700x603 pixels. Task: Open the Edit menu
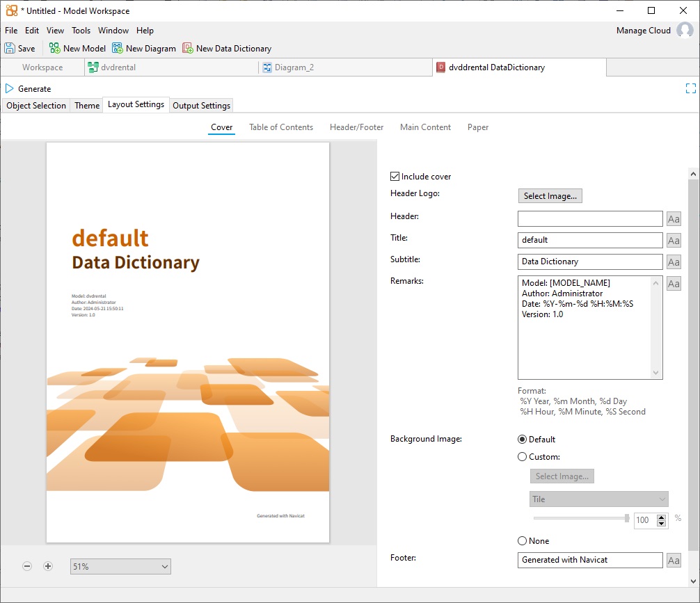tap(32, 31)
